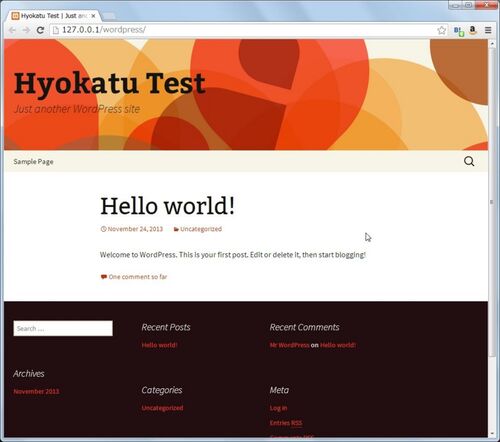Image resolution: width=500 pixels, height=442 pixels.
Task: Click the scrollbar down arrow
Action: pos(492,433)
